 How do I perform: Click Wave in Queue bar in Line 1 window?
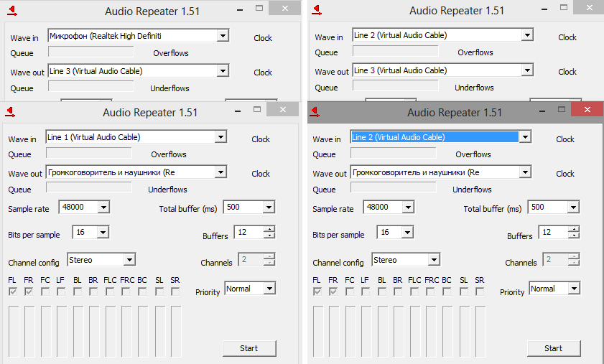pyautogui.click(x=89, y=154)
